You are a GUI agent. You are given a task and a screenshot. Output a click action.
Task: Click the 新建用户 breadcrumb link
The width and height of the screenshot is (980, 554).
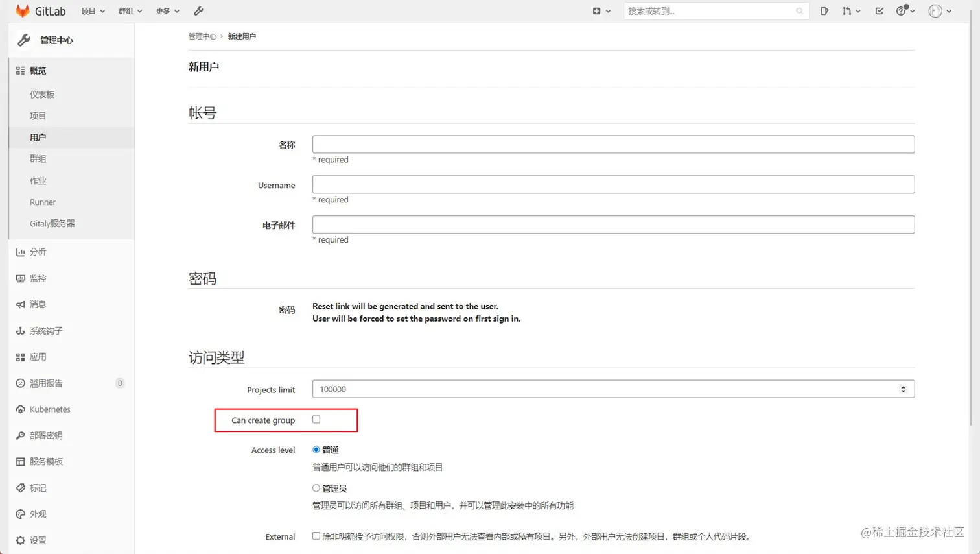(x=242, y=36)
